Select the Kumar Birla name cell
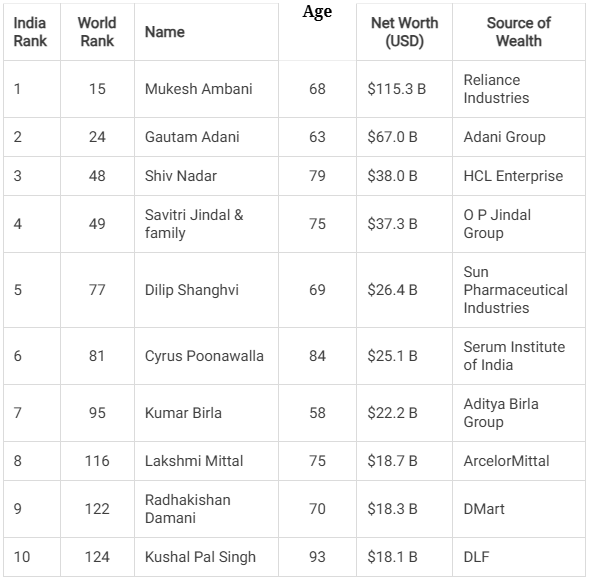 (206, 413)
